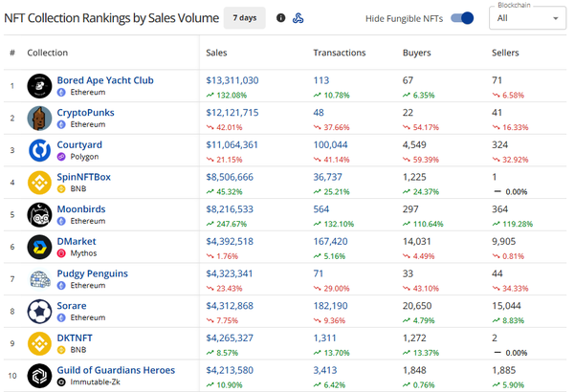Click the Ethereum icon under CryptoPunks

[61, 124]
